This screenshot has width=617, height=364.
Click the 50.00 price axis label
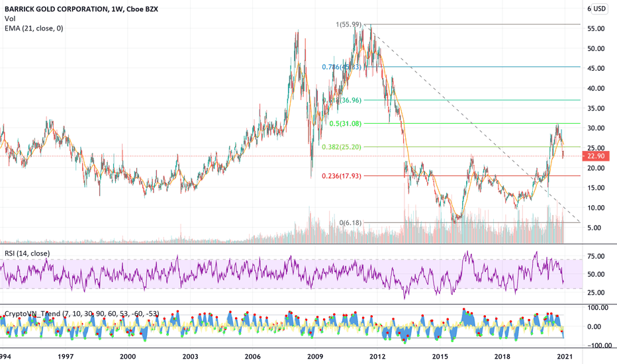click(x=596, y=49)
